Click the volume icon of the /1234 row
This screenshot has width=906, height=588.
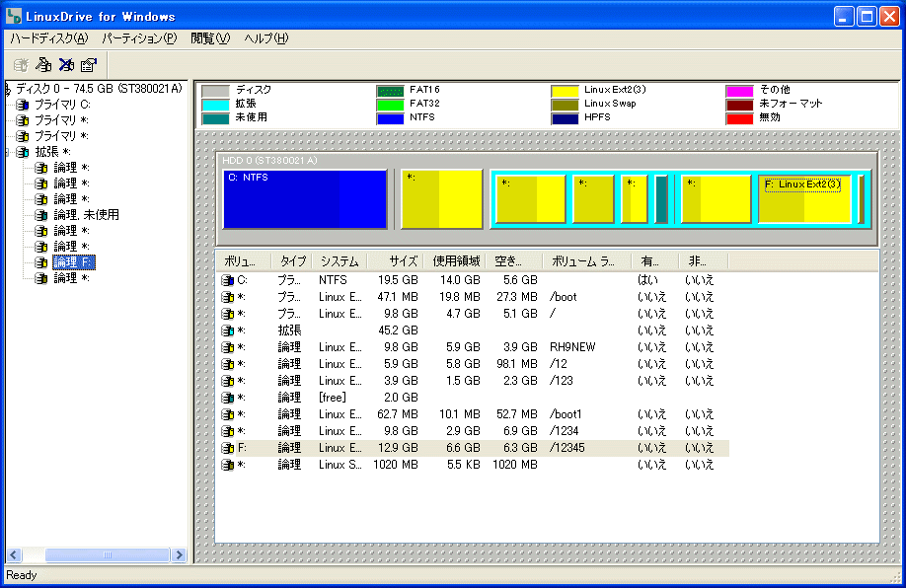[x=228, y=431]
